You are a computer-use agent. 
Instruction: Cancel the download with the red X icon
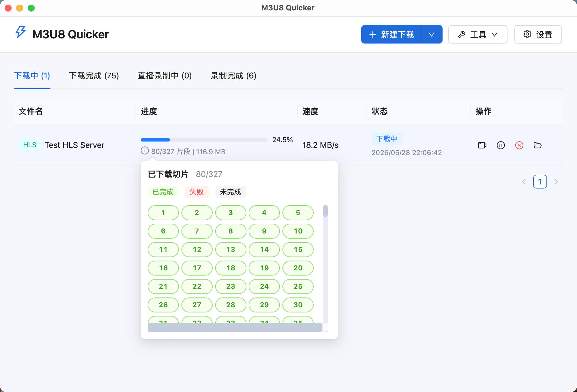tap(519, 145)
